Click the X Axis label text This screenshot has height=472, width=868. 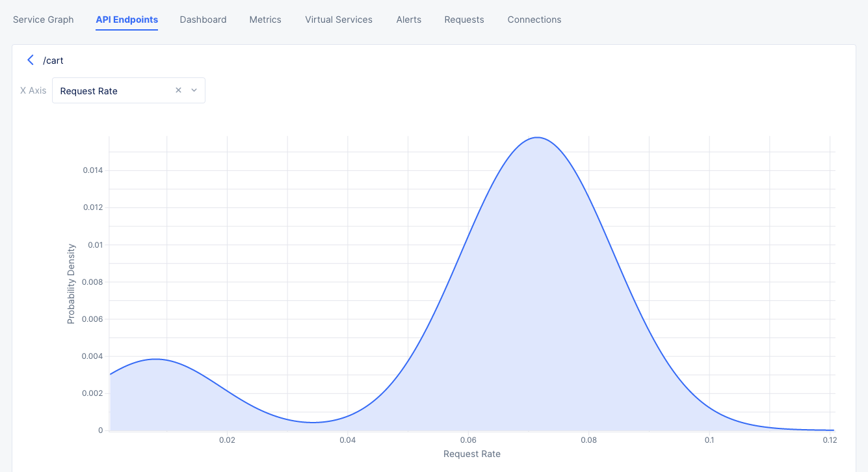[33, 90]
